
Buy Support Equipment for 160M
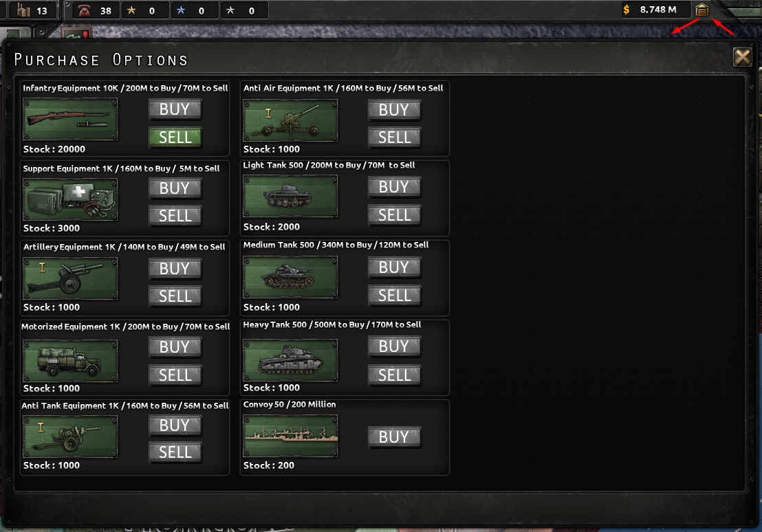[175, 188]
